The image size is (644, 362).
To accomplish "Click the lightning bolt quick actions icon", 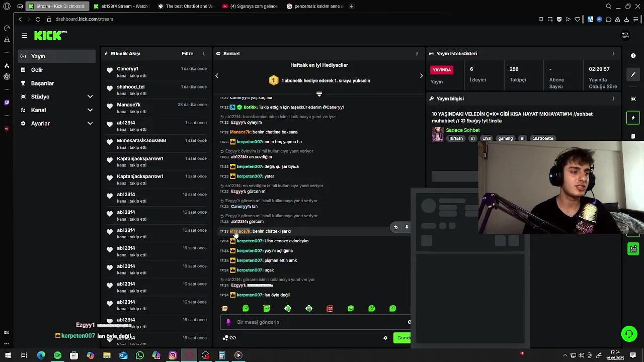I will coord(633,118).
